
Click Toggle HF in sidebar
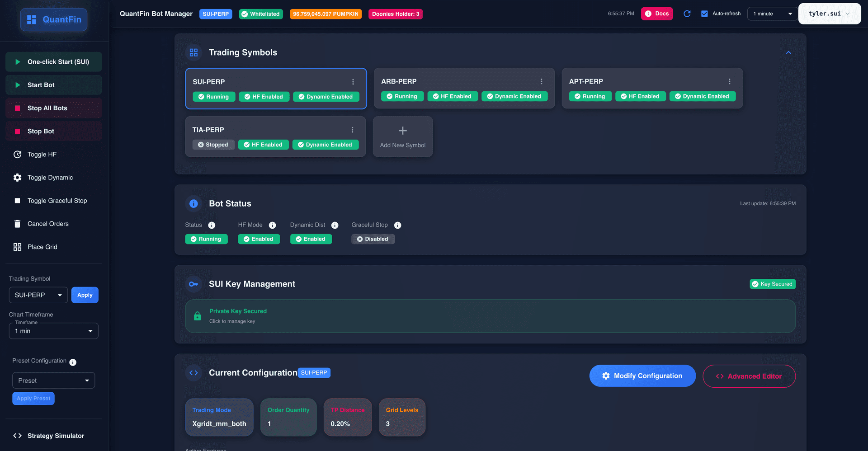click(x=54, y=154)
